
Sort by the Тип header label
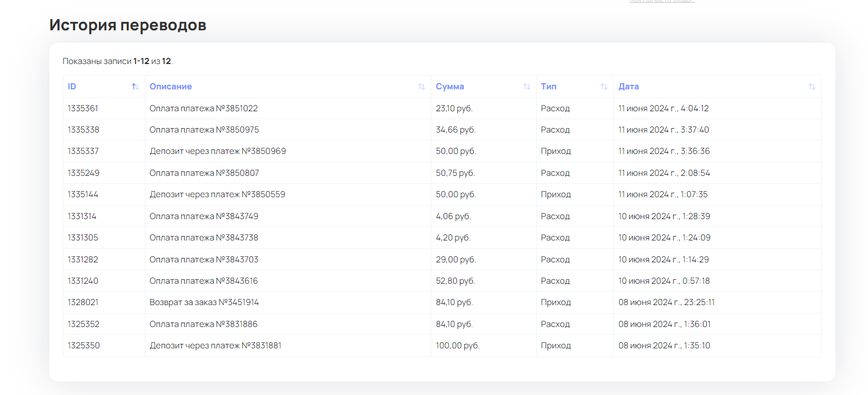(x=549, y=87)
